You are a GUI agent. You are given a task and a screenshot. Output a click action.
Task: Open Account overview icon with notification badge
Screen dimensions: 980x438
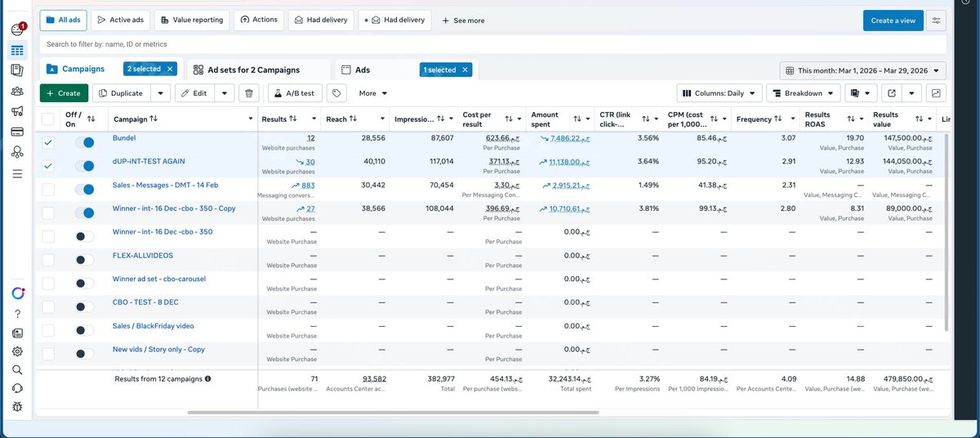(17, 30)
